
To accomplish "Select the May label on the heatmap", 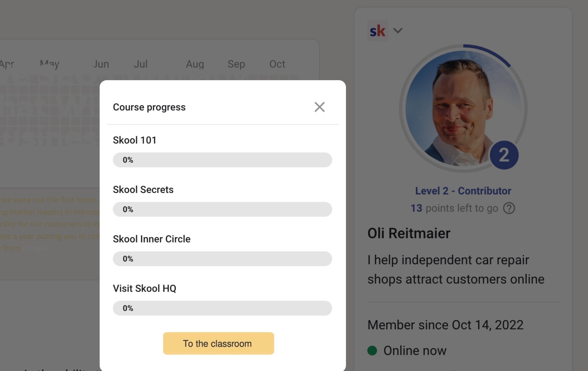I will 49,64.
